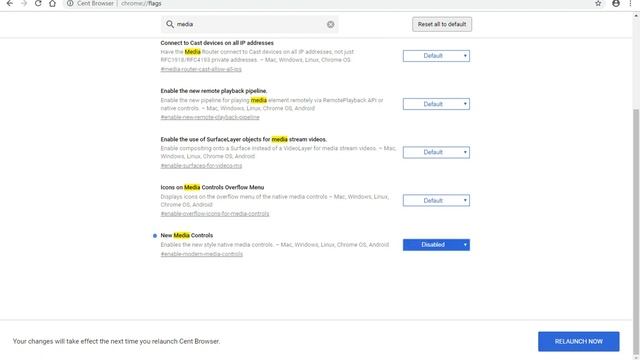Follow #enable-modern-media-controls link
The image size is (640, 360).
(202, 254)
